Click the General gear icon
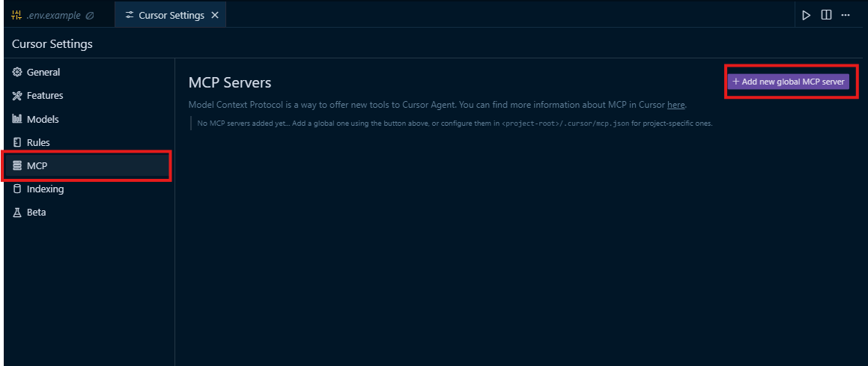The height and width of the screenshot is (366, 868). tap(16, 73)
